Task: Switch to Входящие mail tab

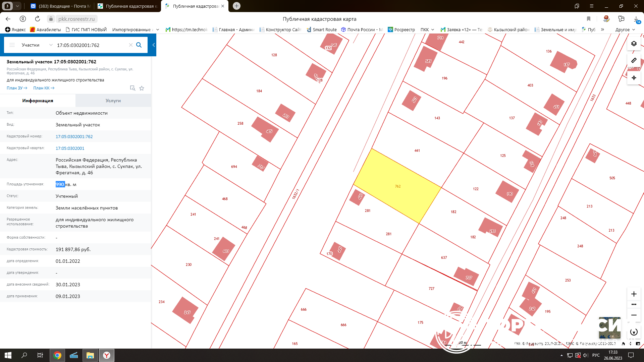Action: (60, 6)
